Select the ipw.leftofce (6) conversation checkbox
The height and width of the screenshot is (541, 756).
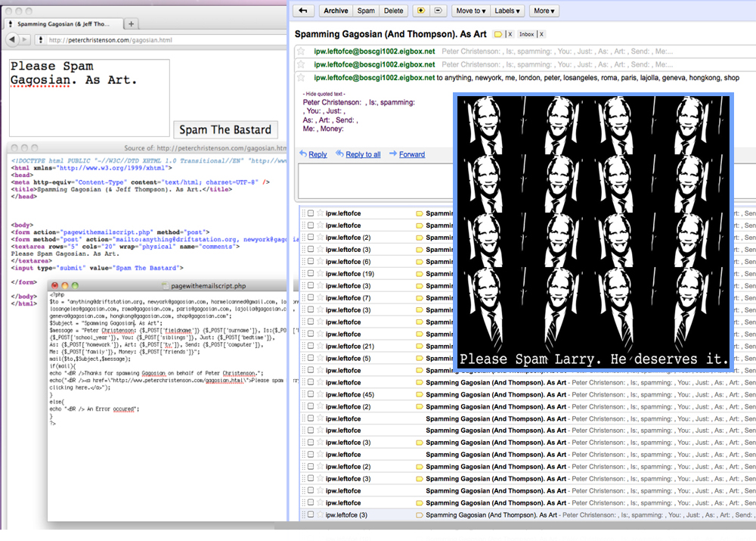point(311,261)
